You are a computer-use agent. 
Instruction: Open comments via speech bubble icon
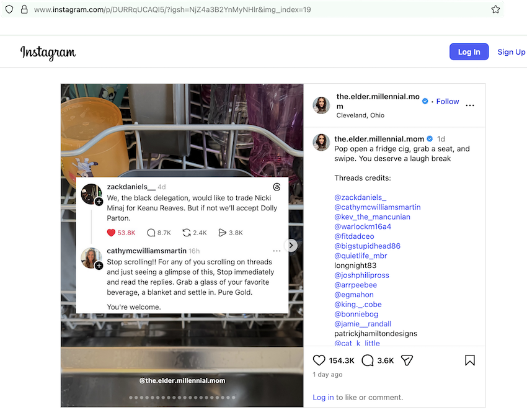pos(368,360)
